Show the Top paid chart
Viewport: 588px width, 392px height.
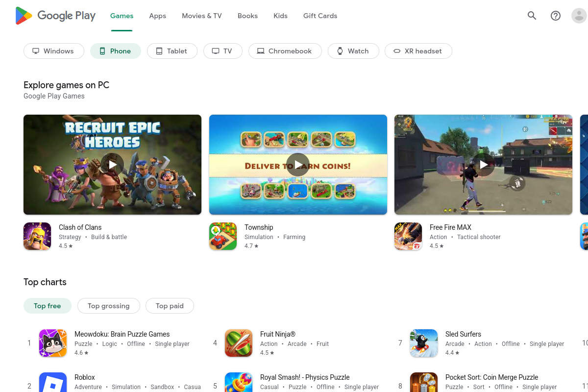[170, 306]
